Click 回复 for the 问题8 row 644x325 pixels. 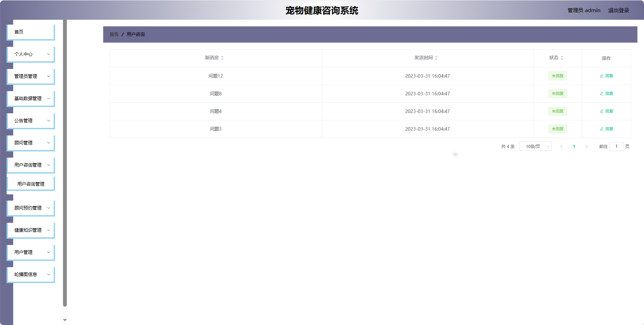coord(607,94)
